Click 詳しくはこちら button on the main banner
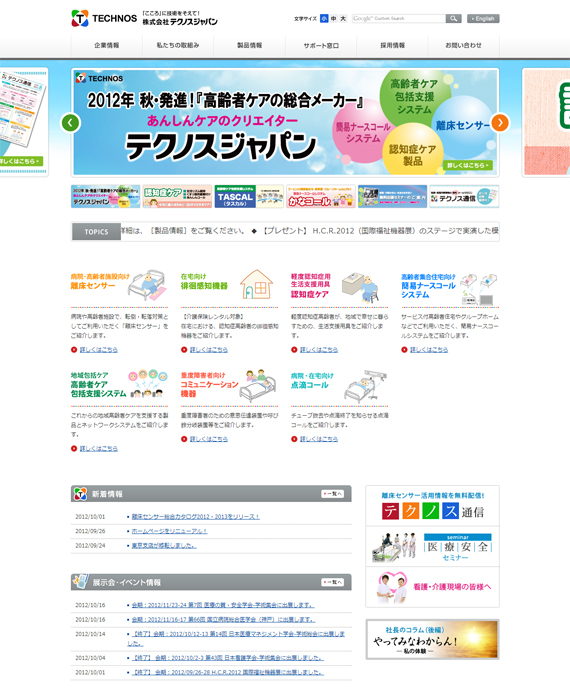The height and width of the screenshot is (691, 570). (x=468, y=165)
